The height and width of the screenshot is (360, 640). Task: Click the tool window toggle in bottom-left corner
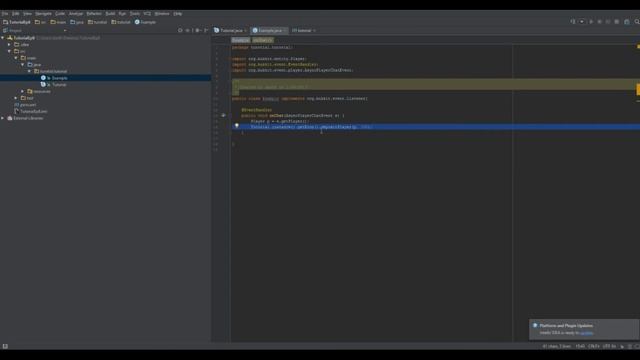(x=5, y=346)
